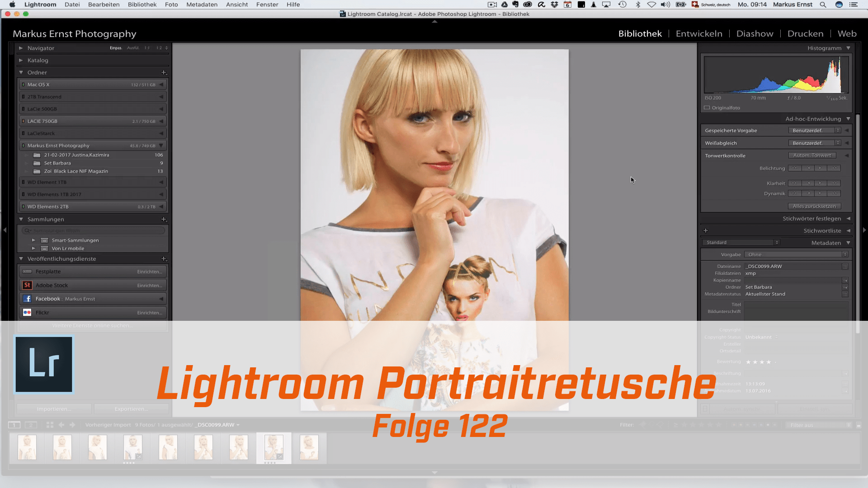Open the Vorgabe Ohne preset dropdown
This screenshot has height=488, width=868.
pos(796,254)
